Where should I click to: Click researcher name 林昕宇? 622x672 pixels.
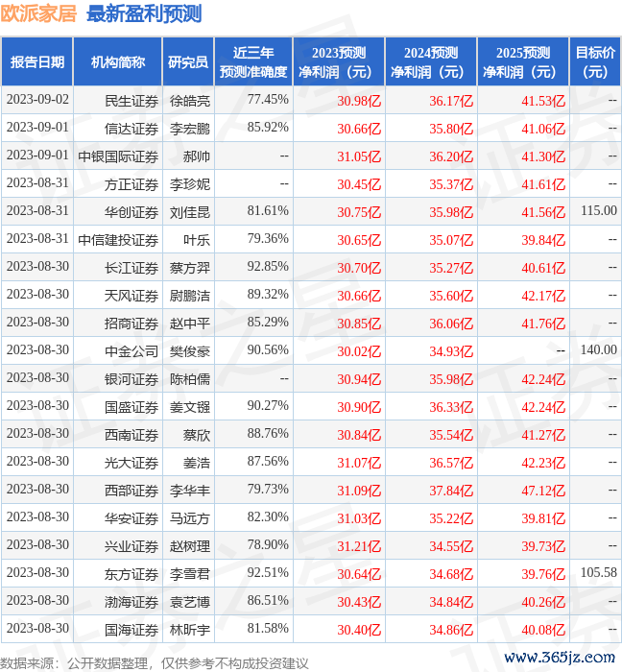click(190, 631)
